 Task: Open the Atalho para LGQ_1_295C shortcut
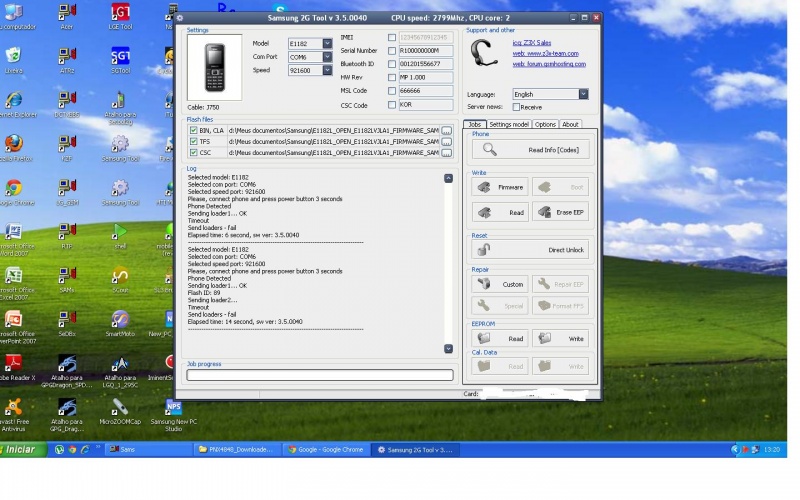click(x=120, y=371)
